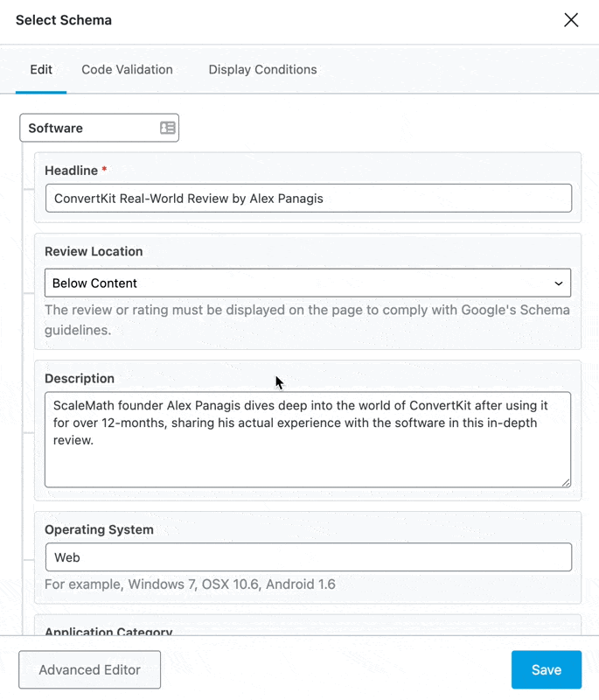
Task: Grab the Description textarea resize handle
Action: point(566,483)
